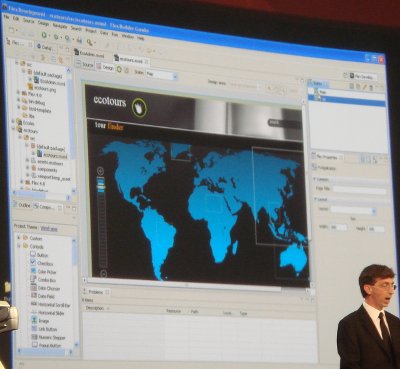This screenshot has height=369, width=400.
Task: Select the Numeric Stepper component icon
Action: (35, 337)
